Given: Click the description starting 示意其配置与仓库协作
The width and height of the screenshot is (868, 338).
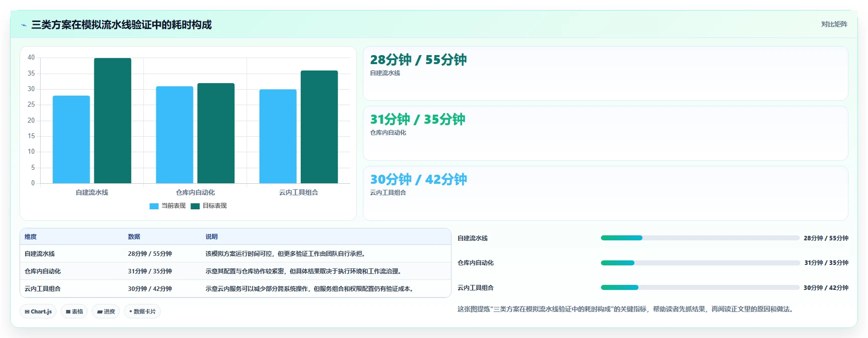Looking at the screenshot, I should [x=305, y=271].
